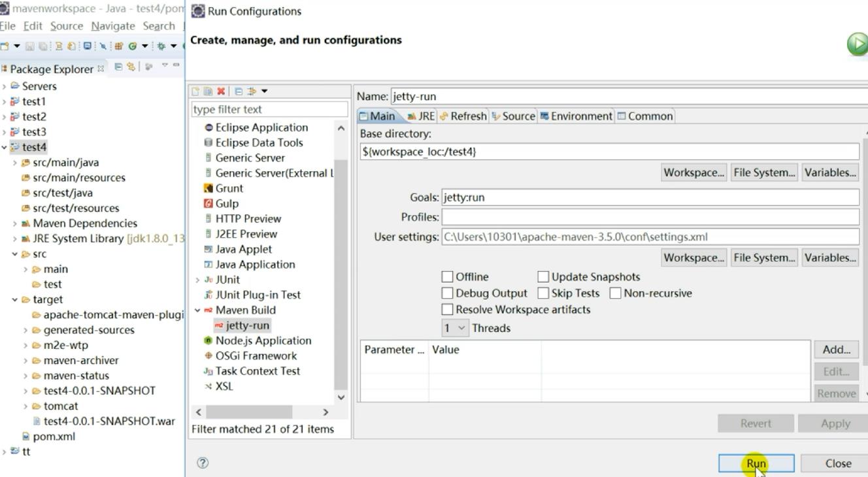Screen dimensions: 868x477
Task: Expand Maven Dependencies node
Action: [x=15, y=223]
